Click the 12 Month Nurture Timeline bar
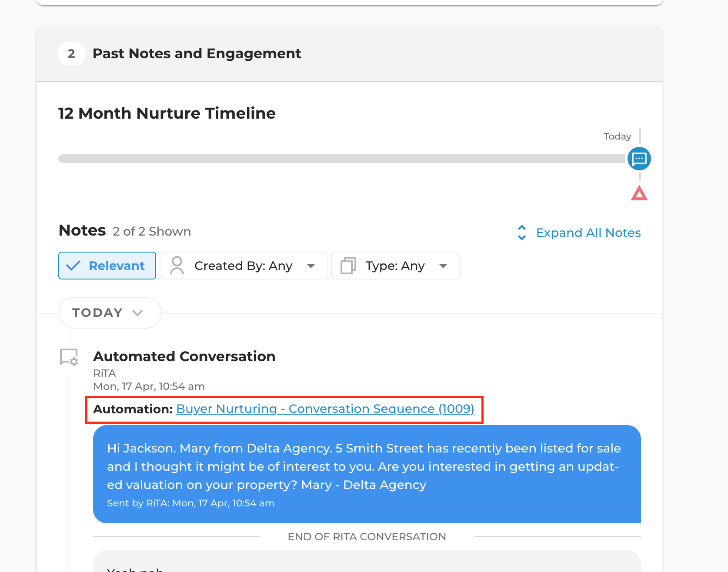The image size is (728, 572). [343, 159]
